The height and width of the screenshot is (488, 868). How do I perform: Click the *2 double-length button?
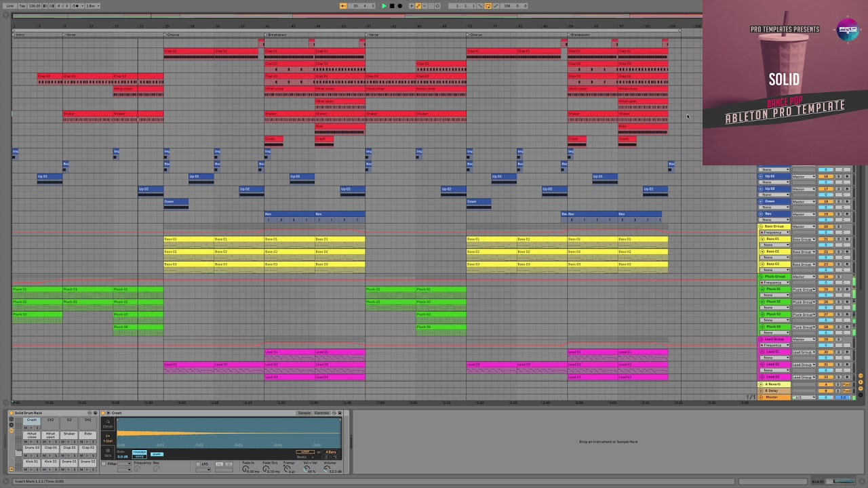click(x=335, y=457)
